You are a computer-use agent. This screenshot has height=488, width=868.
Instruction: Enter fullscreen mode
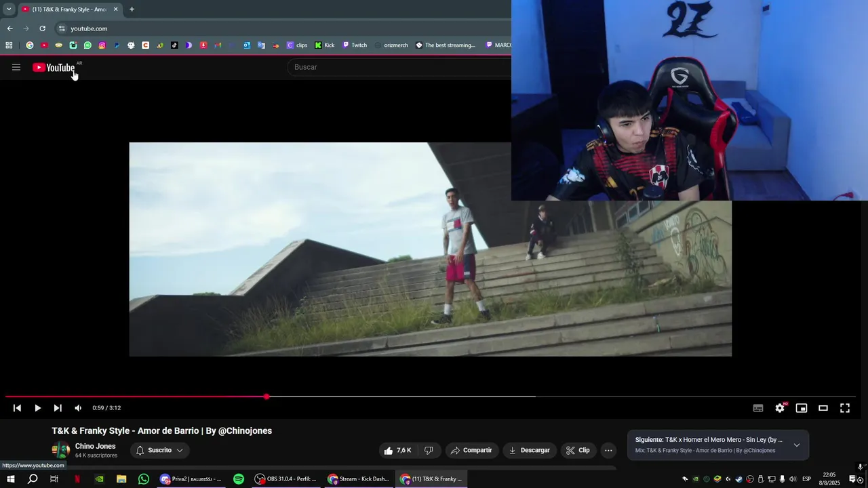tap(845, 408)
